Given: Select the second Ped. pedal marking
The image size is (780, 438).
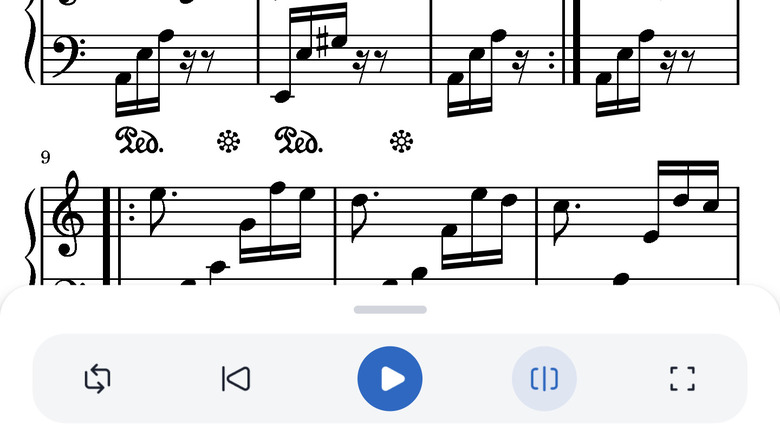Looking at the screenshot, I should (299, 141).
